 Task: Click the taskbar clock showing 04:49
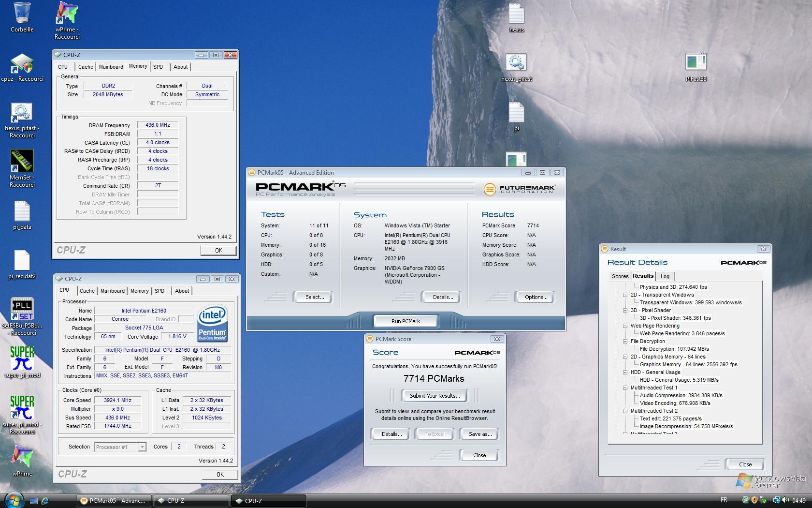tap(798, 500)
